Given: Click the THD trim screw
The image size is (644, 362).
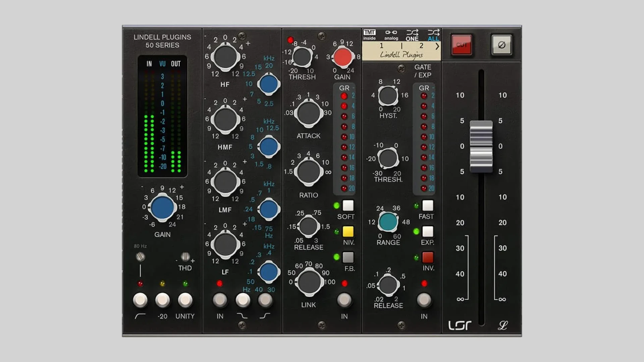Looking at the screenshot, I should [x=185, y=257].
